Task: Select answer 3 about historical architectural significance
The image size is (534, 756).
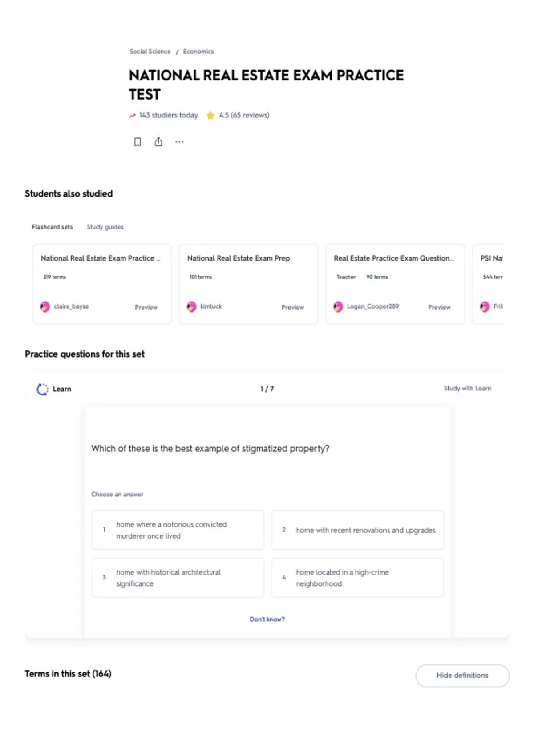Action: 178,578
